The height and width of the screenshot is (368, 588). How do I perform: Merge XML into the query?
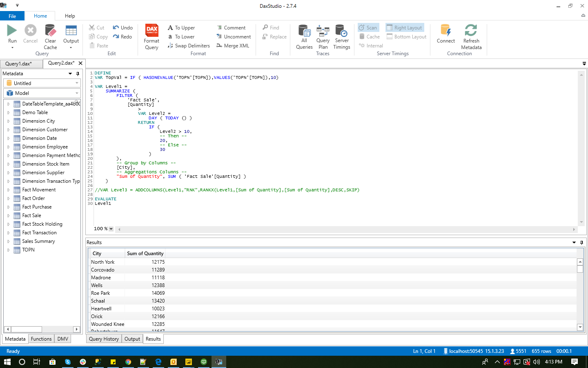(x=233, y=46)
